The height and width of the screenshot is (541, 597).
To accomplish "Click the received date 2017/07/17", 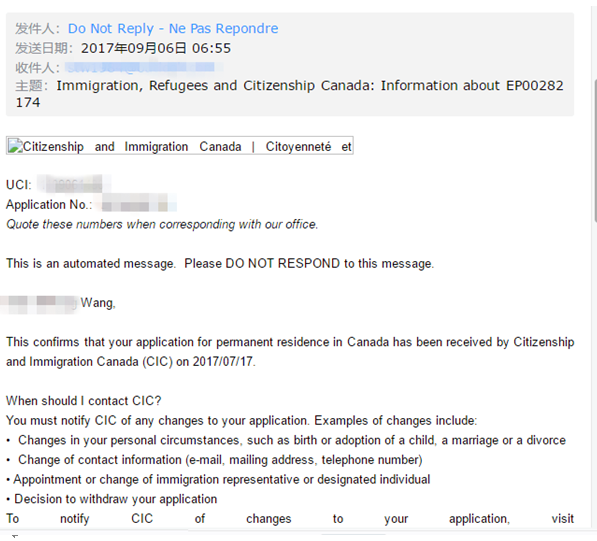I will click(x=222, y=361).
